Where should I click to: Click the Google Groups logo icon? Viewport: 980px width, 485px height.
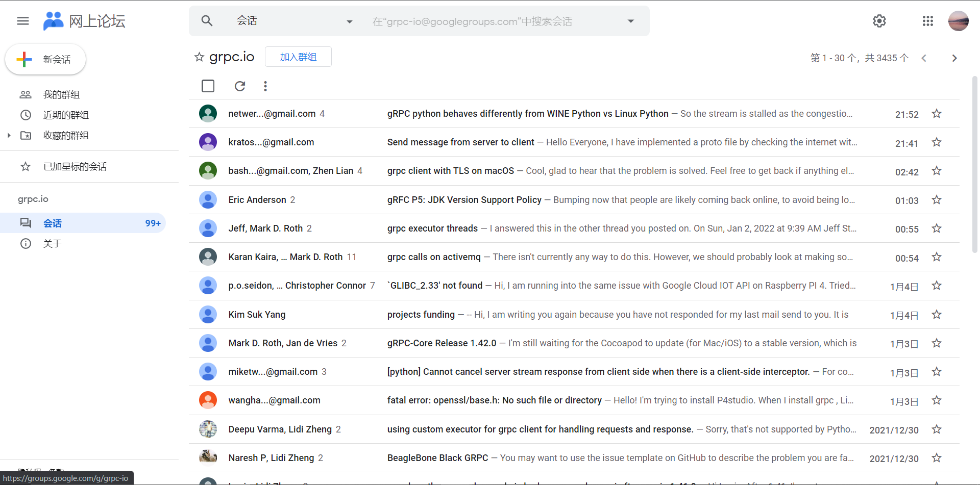[x=54, y=21]
